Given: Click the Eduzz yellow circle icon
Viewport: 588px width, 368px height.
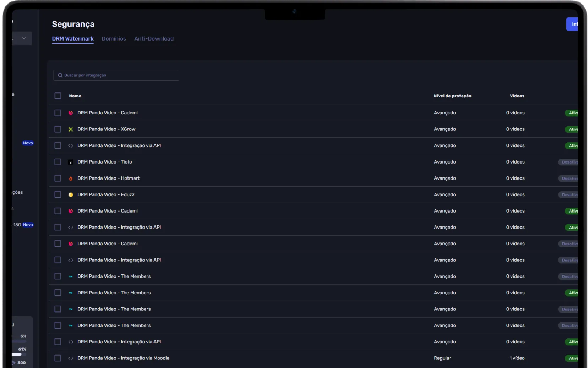Looking at the screenshot, I should [71, 195].
